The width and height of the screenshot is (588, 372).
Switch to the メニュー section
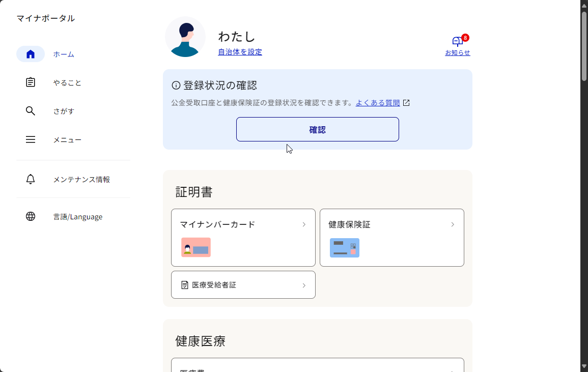(67, 139)
